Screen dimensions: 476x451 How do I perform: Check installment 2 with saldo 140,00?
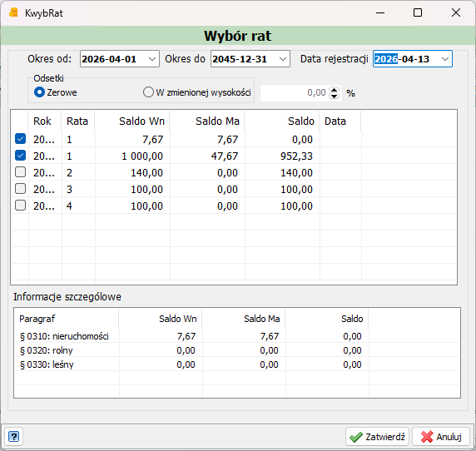(x=20, y=172)
